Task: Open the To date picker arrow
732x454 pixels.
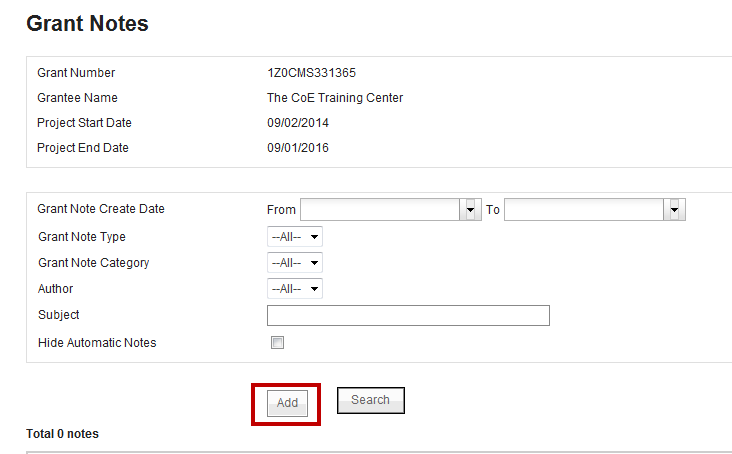Action: pos(675,209)
